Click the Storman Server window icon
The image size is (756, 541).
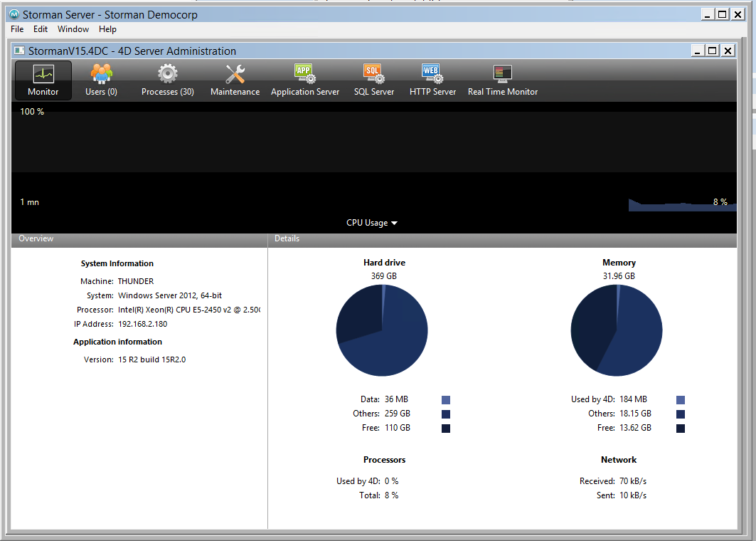pyautogui.click(x=14, y=14)
